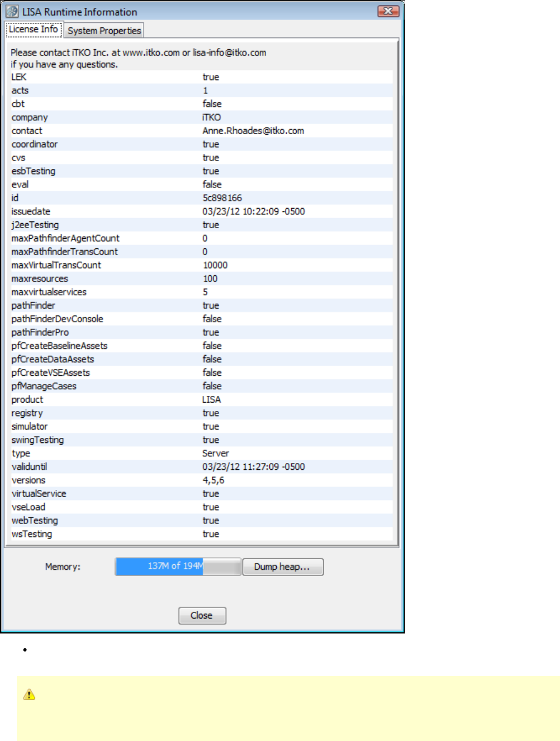The image size is (560, 741).
Task: Select the maxresources row label
Action: coord(40,279)
